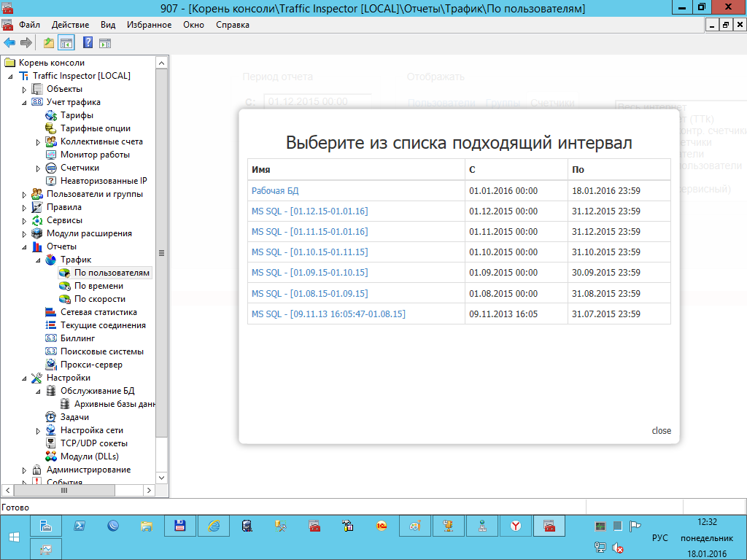This screenshot has height=560, width=747.
Task: Select MS SQL - [01.12.15-01.01.16] interval
Action: click(x=309, y=211)
